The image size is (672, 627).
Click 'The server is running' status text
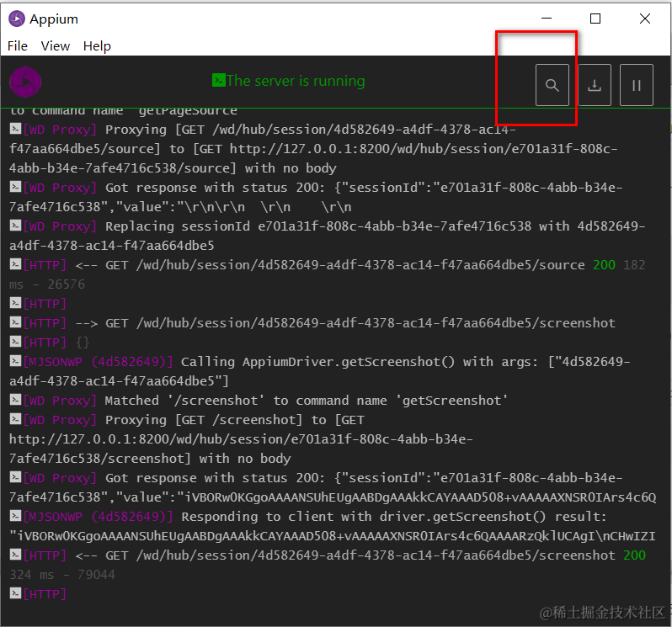click(296, 81)
